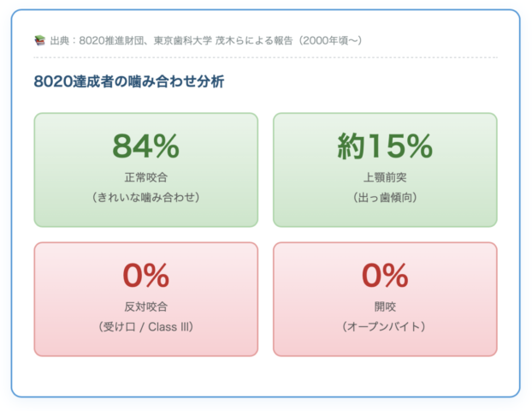532x411 pixels.
Task: Click the (きれいな噛み合わせ) caption
Action: (x=145, y=197)
